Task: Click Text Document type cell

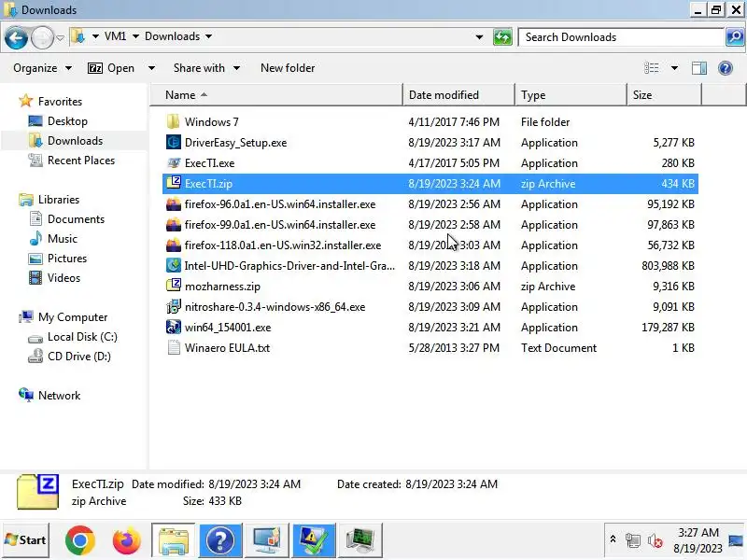Action: click(558, 348)
